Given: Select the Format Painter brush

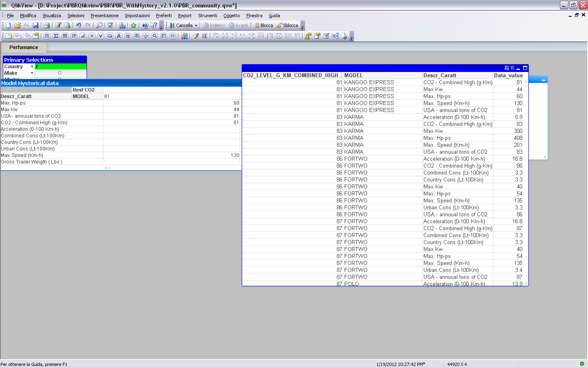Looking at the screenshot, I should coord(196,36).
